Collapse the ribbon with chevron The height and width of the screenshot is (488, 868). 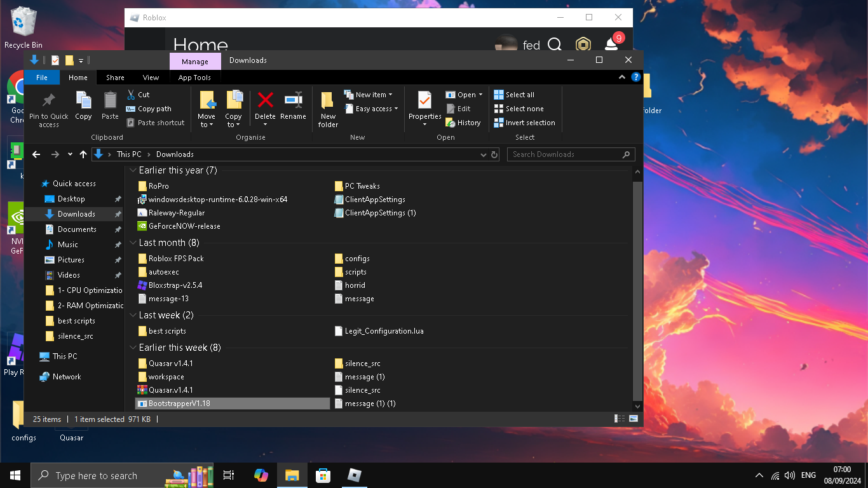622,78
